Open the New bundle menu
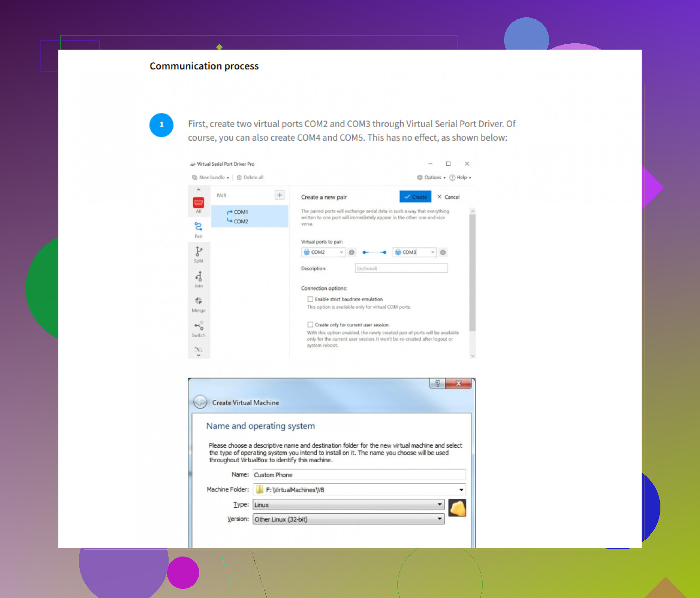700x598 pixels. click(211, 178)
